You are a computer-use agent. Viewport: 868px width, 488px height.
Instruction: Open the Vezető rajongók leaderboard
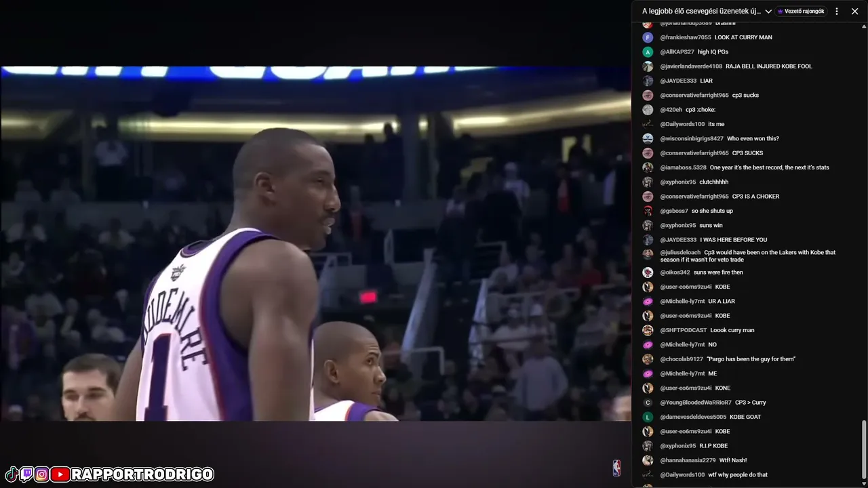tap(801, 12)
